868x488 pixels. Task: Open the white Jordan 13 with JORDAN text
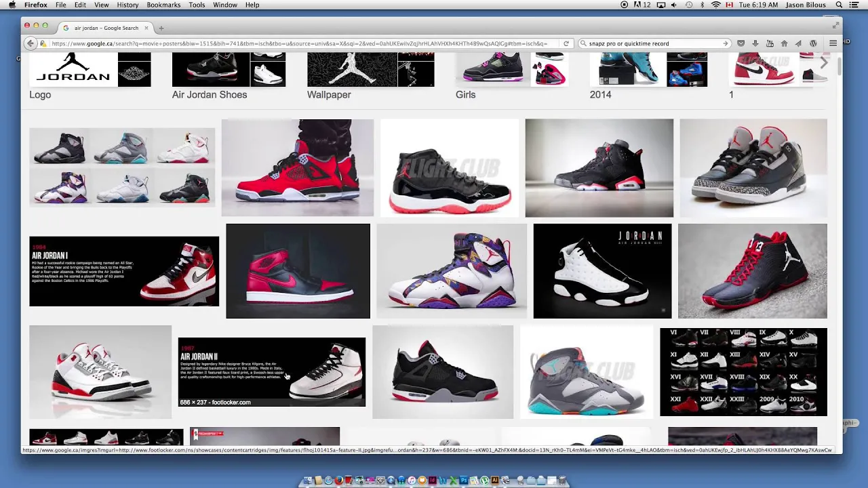(602, 271)
